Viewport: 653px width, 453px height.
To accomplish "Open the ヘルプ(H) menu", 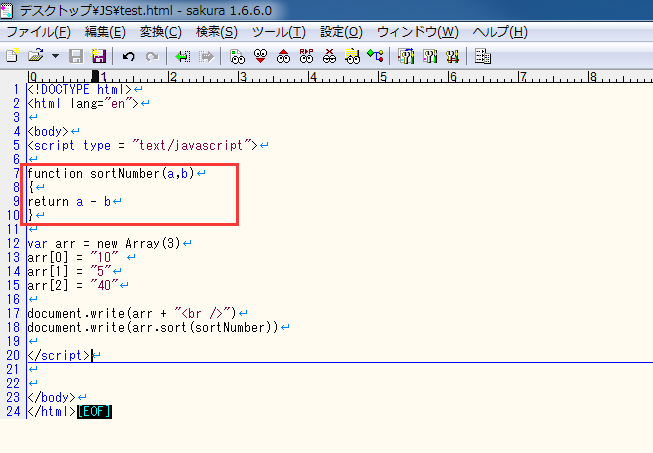I will pos(500,32).
